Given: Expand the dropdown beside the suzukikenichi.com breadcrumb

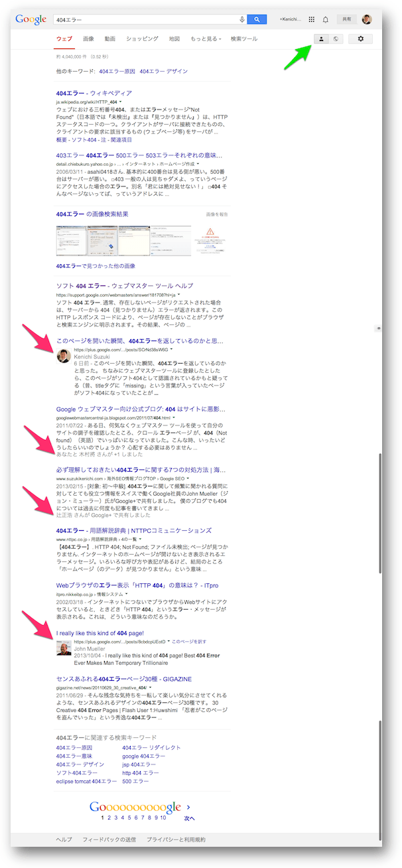Looking at the screenshot, I should (187, 478).
